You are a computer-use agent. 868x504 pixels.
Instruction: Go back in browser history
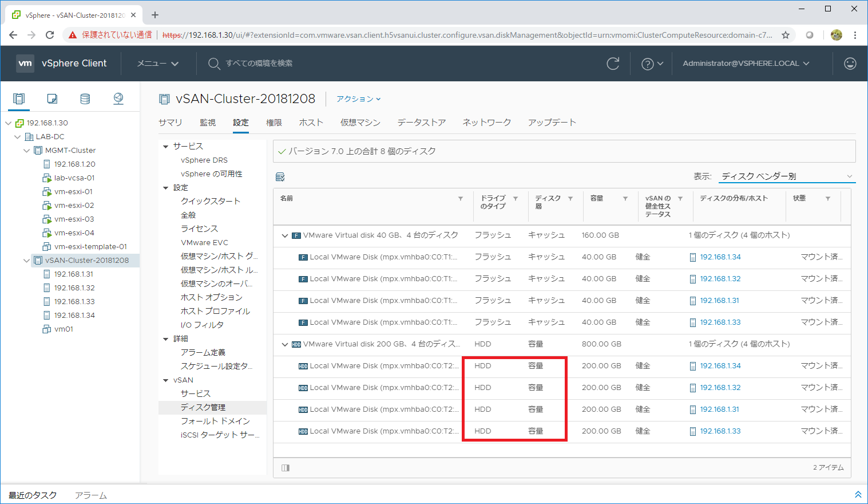click(13, 35)
